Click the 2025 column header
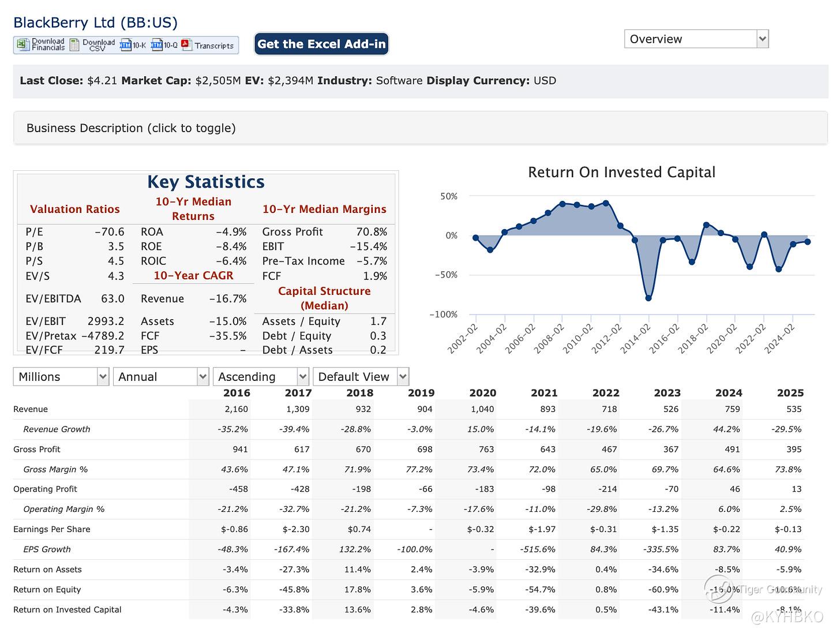Screen dimensions: 840x636 point(790,393)
